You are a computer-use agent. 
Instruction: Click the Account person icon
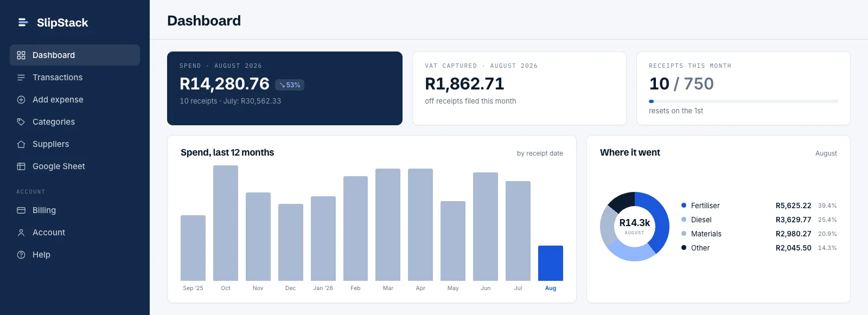(x=21, y=233)
